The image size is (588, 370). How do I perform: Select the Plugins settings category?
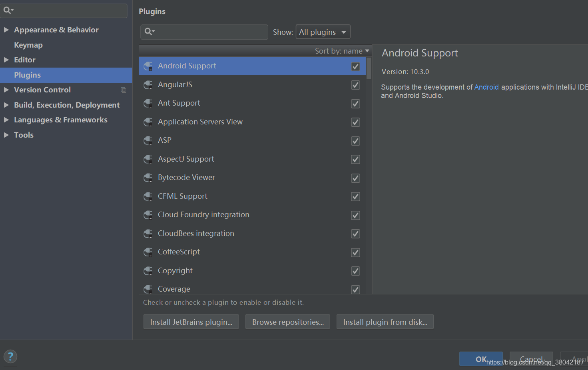tap(66, 75)
